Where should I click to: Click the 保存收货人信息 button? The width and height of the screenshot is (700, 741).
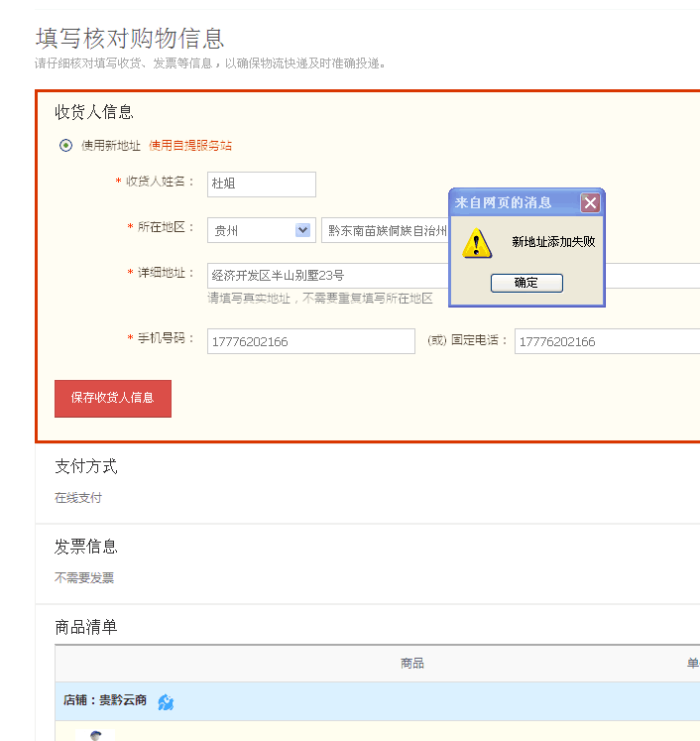click(113, 399)
